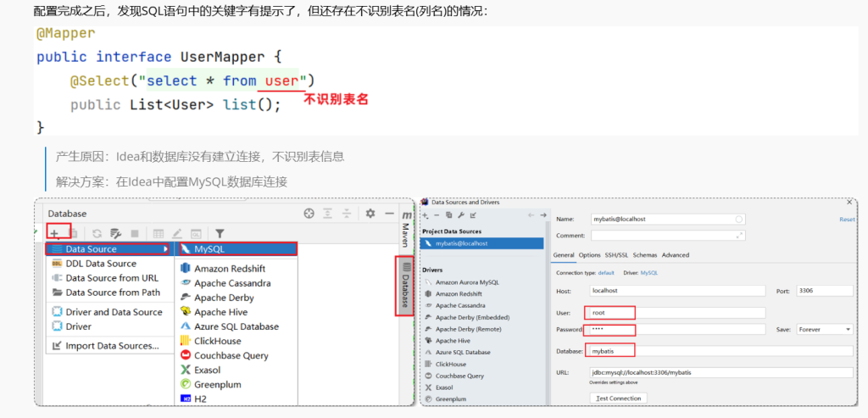Switch to the Options tab
This screenshot has width=868, height=418.
590,254
